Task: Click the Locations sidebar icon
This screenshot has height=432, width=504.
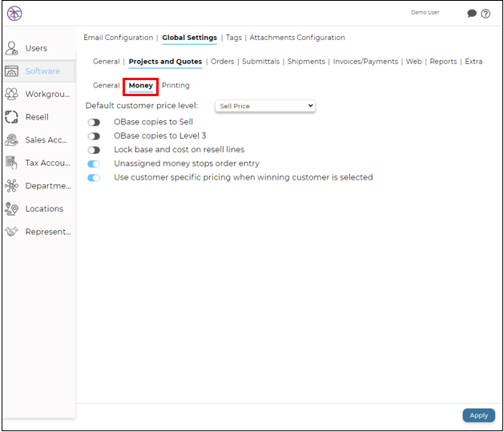Action: [x=11, y=209]
